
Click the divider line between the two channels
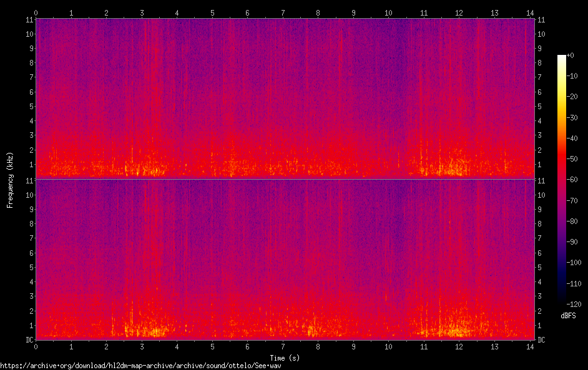point(283,180)
